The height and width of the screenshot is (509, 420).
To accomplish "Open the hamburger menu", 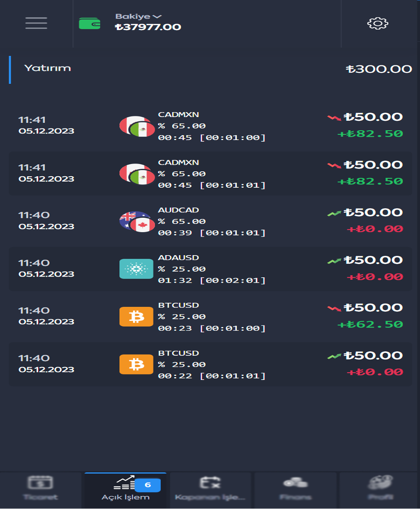I will [36, 23].
